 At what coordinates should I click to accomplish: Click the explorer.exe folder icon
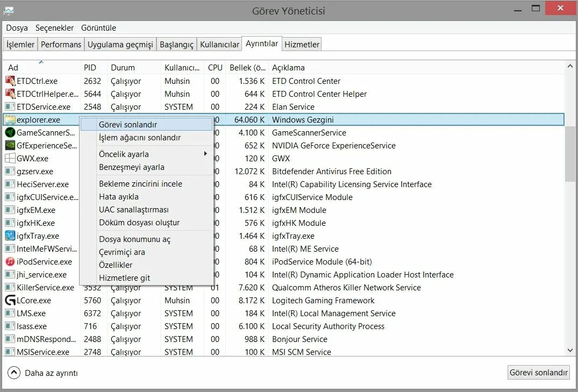(10, 119)
